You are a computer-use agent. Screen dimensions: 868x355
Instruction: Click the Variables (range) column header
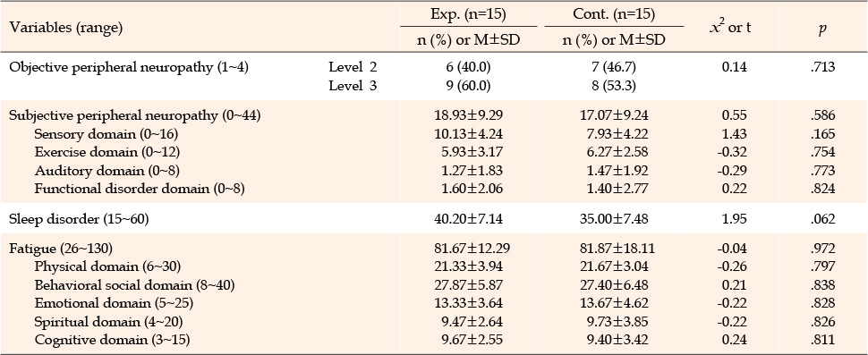(x=66, y=27)
